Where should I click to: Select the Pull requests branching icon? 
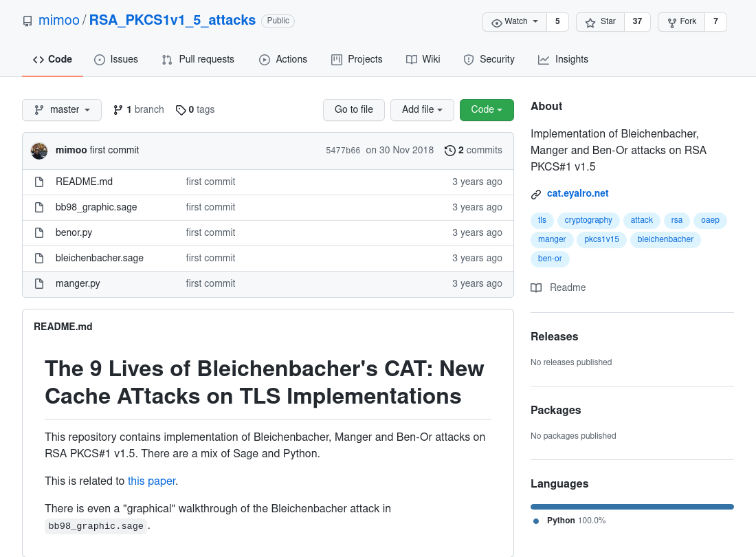click(x=166, y=60)
